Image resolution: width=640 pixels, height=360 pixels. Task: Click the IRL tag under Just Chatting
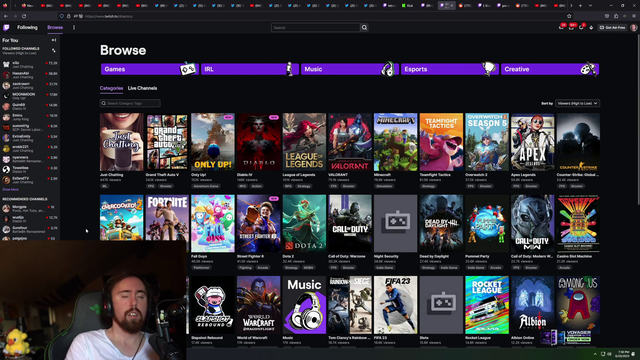[104, 186]
